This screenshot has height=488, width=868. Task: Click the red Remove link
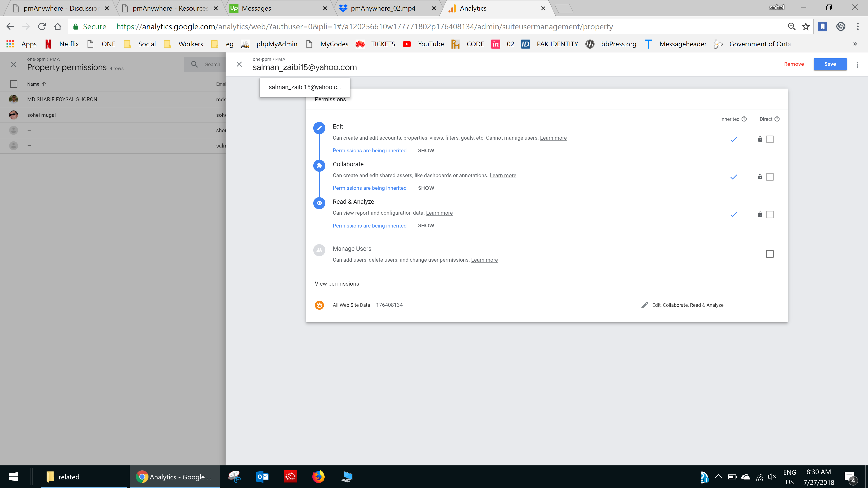point(794,64)
